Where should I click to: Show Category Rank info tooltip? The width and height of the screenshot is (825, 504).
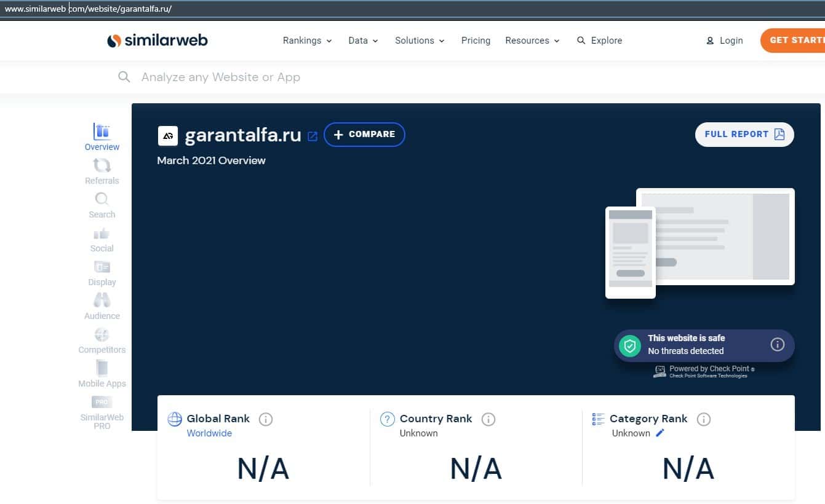[704, 419]
